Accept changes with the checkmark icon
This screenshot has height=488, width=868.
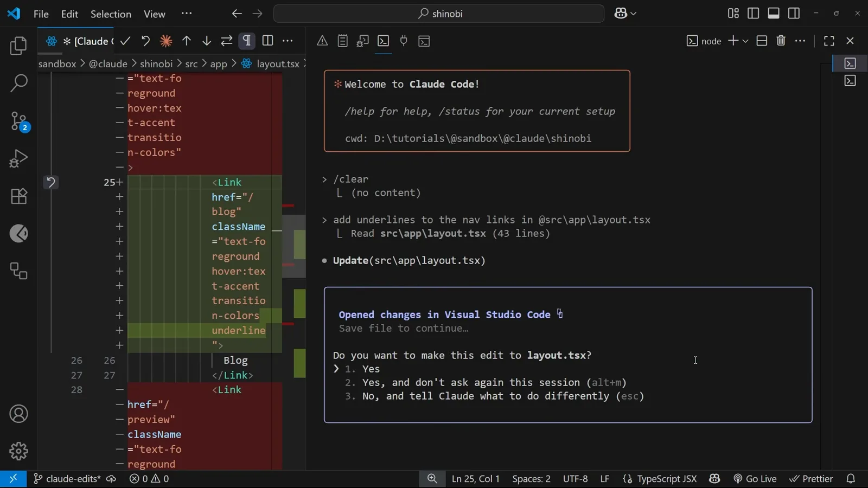click(x=125, y=41)
